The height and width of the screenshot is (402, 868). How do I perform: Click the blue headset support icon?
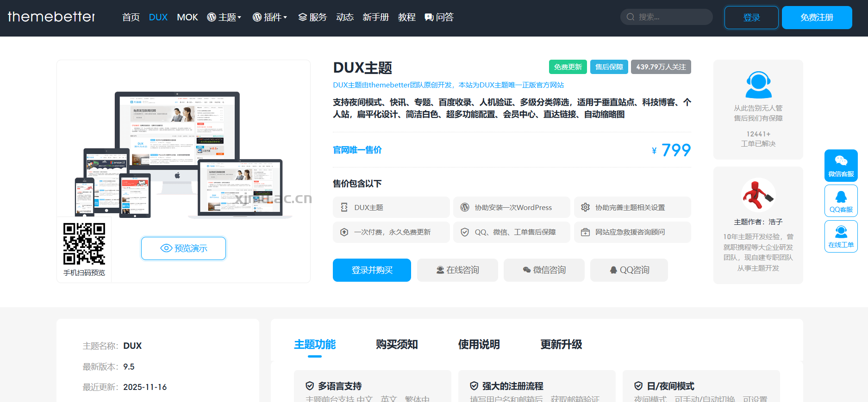(758, 85)
